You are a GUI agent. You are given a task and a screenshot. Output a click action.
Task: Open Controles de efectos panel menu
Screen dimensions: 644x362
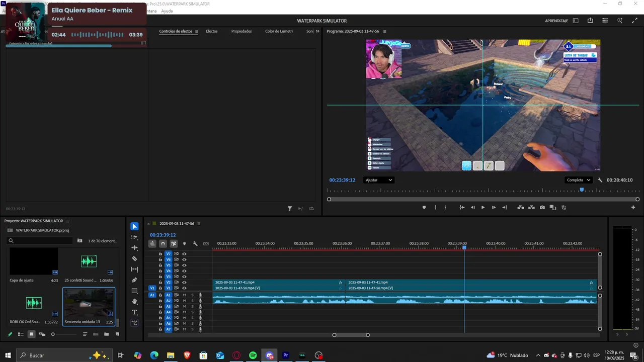pyautogui.click(x=196, y=31)
